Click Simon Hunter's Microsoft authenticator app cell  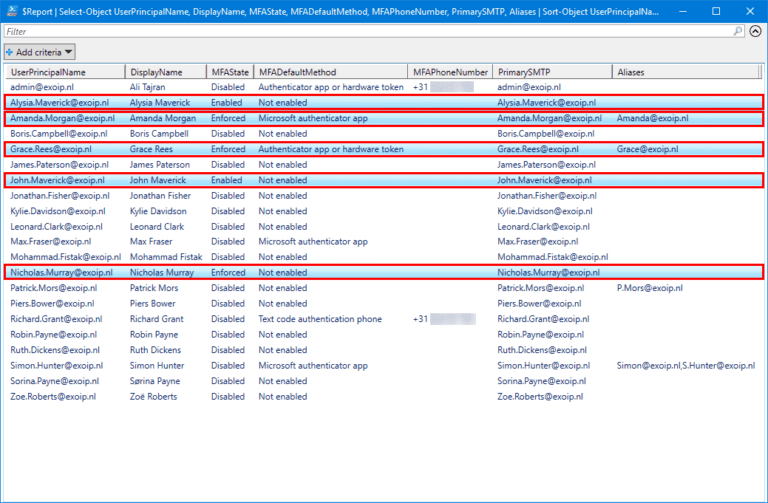click(x=313, y=365)
